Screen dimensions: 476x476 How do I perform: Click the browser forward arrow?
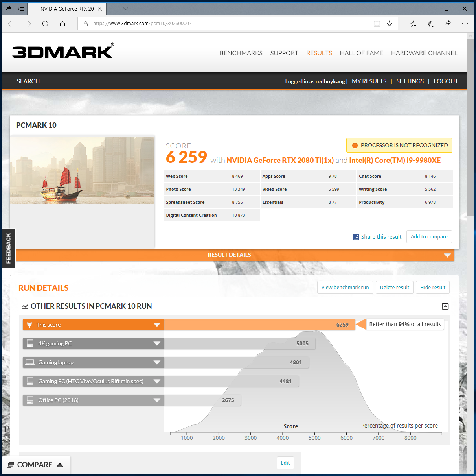click(x=28, y=24)
